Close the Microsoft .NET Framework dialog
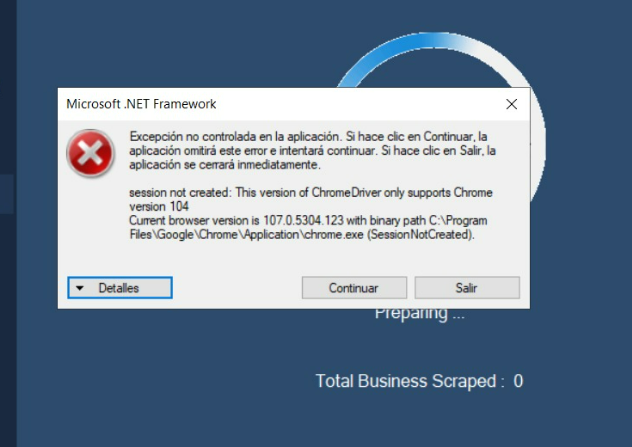The image size is (632, 447). point(511,104)
